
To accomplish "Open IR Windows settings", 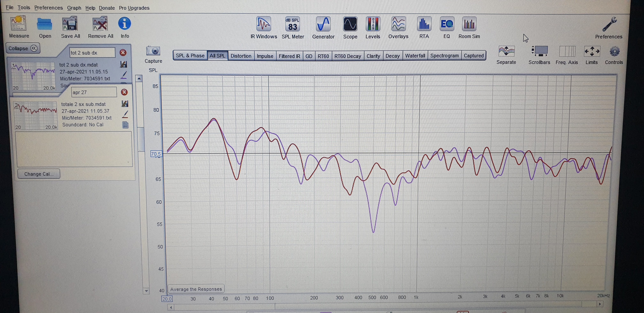I will pyautogui.click(x=264, y=27).
